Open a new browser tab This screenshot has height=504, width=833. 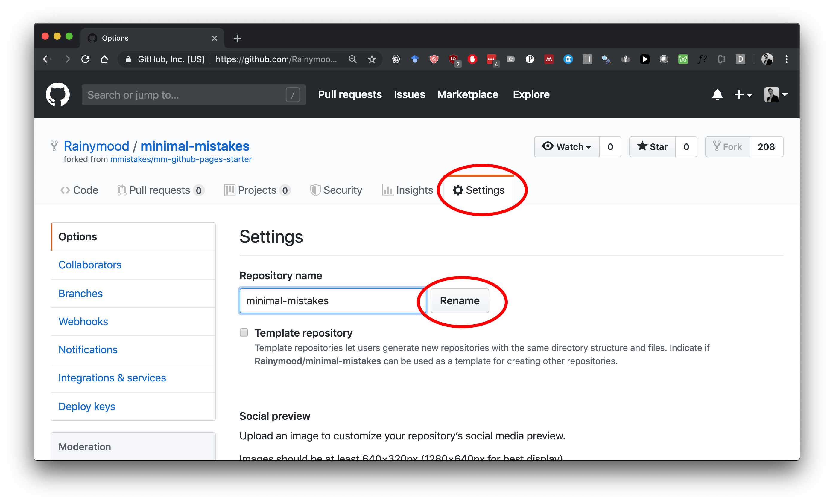click(237, 38)
